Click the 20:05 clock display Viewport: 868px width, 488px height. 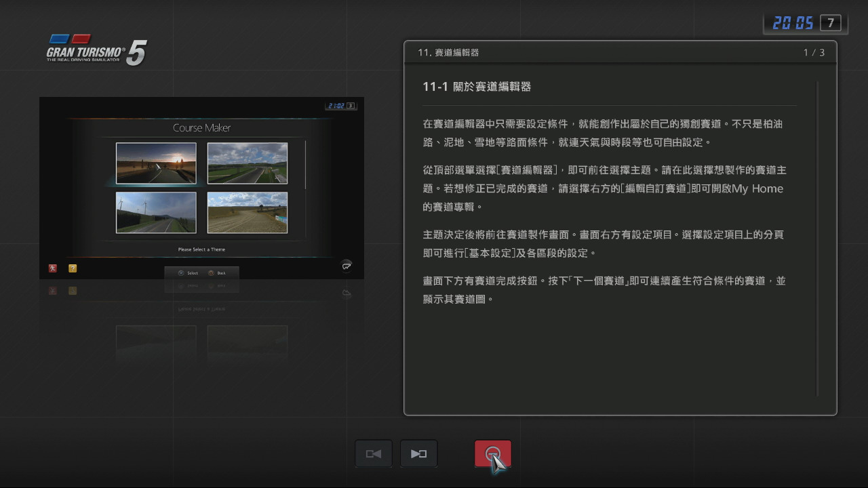(x=793, y=23)
